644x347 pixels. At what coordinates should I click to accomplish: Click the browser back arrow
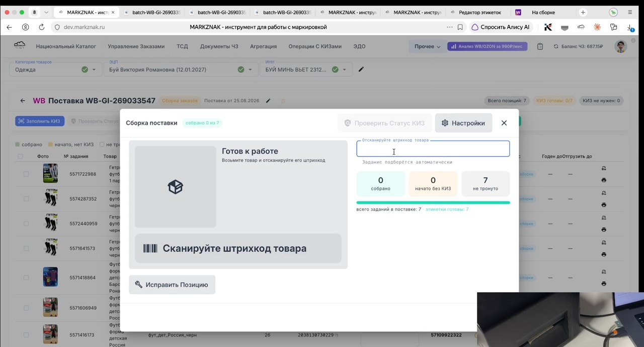pyautogui.click(x=9, y=27)
